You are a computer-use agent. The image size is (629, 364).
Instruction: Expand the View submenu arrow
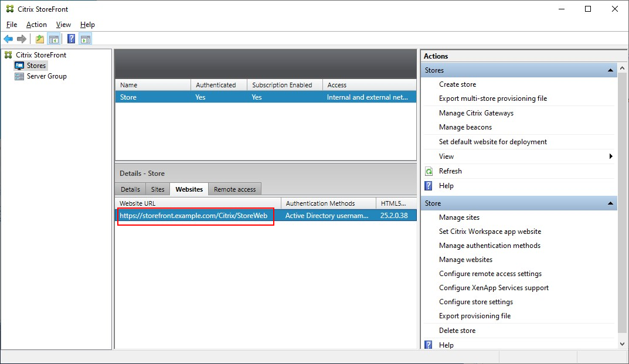pos(611,156)
